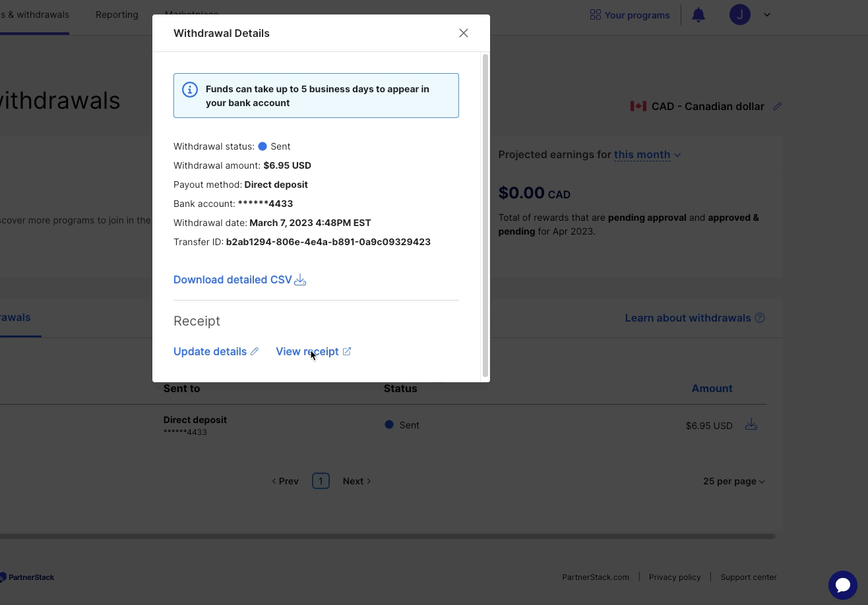Click the info icon in funds notice
The width and height of the screenshot is (868, 605).
coord(190,90)
